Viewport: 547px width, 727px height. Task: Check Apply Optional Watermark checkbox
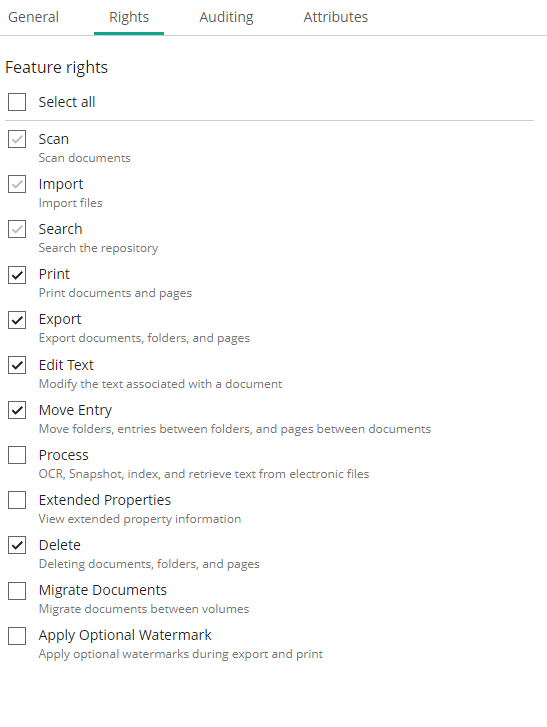click(17, 635)
